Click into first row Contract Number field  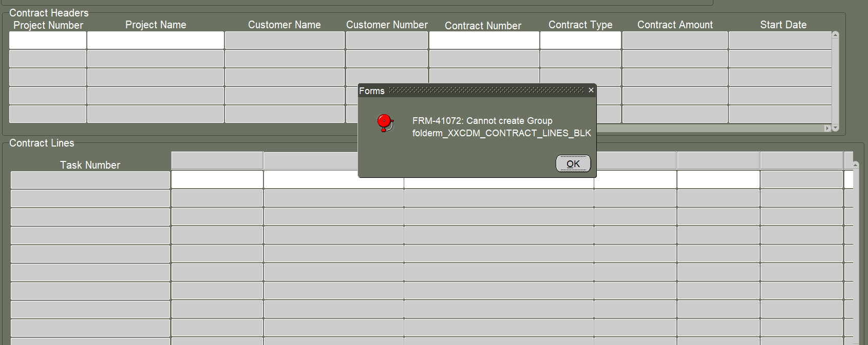[483, 41]
